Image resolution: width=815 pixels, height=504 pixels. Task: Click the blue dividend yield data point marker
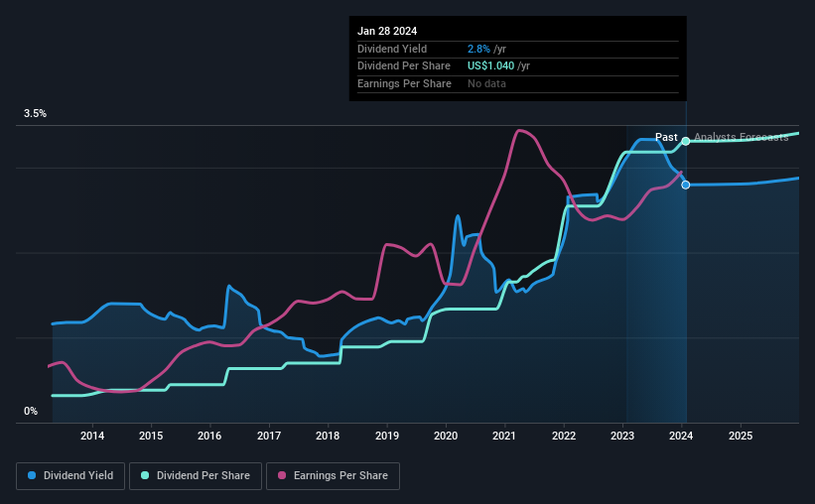686,185
